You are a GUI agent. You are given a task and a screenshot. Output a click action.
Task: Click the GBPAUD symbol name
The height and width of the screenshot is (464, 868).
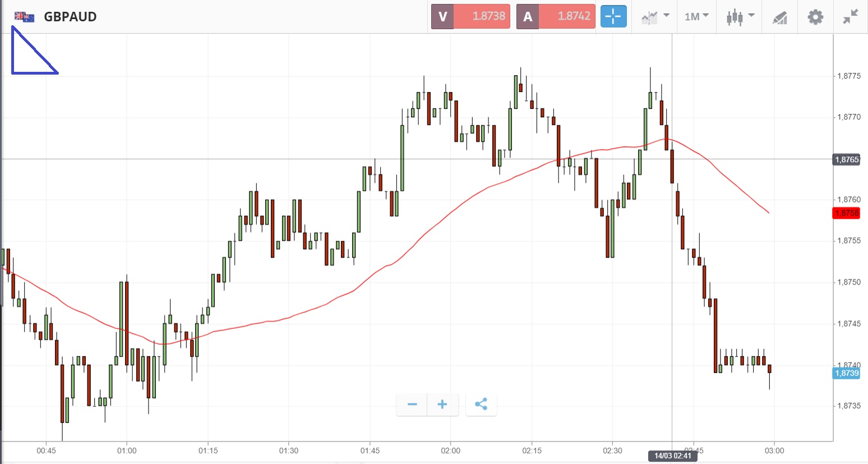(x=70, y=17)
